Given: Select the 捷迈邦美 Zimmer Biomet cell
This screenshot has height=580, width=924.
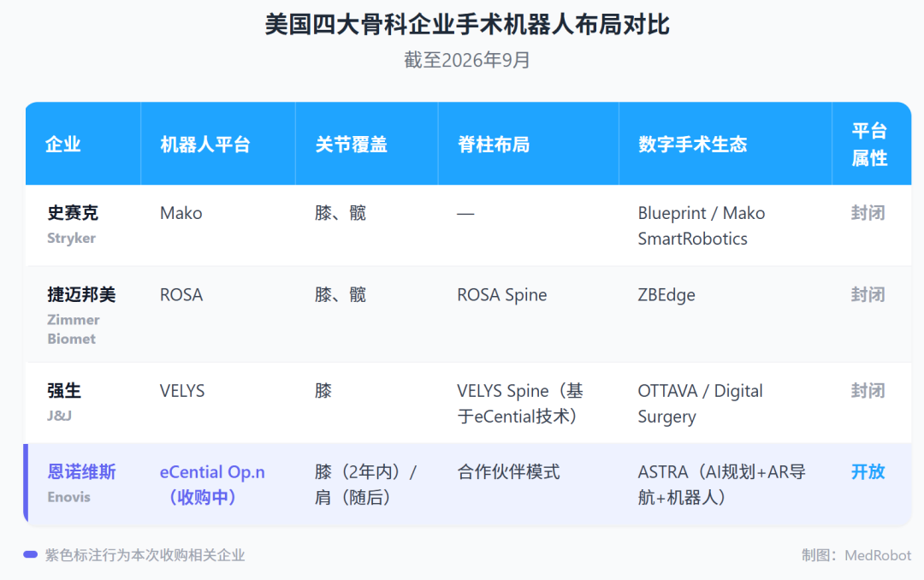Looking at the screenshot, I should coord(83,314).
